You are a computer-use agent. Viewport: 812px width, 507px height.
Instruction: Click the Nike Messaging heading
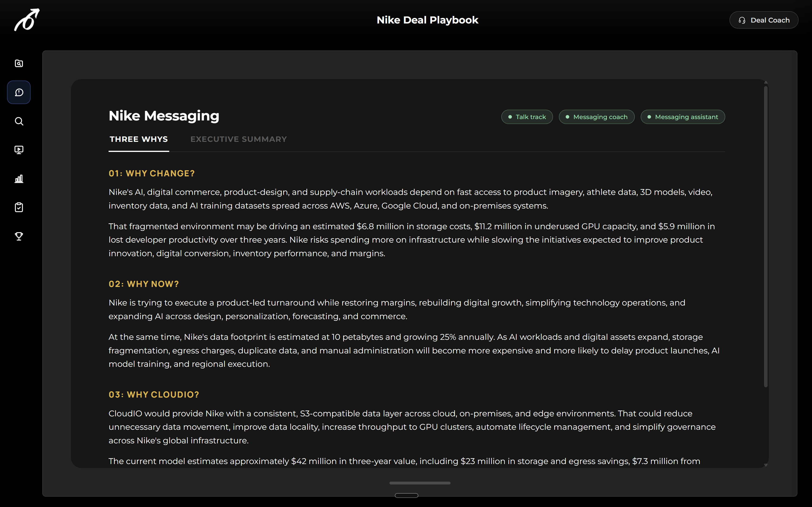coord(164,116)
